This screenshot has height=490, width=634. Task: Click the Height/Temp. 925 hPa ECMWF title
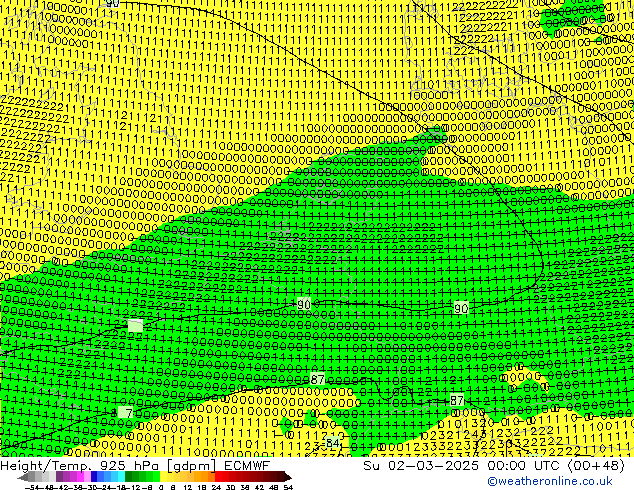(135, 465)
